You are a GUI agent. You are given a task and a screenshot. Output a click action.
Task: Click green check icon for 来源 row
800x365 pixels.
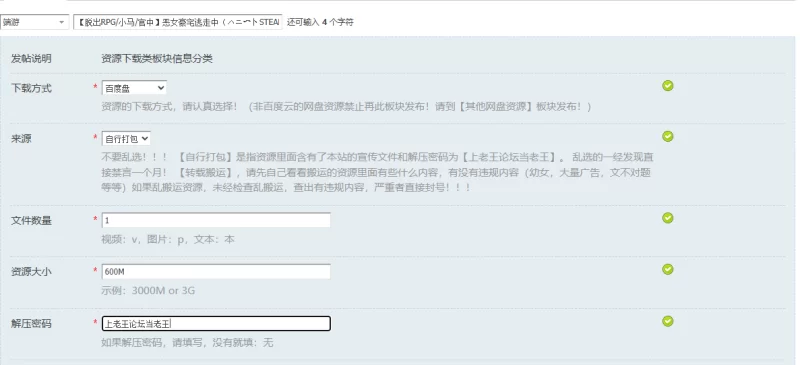tap(667, 136)
